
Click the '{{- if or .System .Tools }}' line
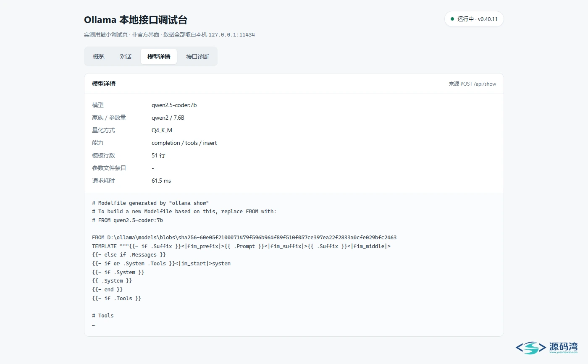click(x=161, y=264)
